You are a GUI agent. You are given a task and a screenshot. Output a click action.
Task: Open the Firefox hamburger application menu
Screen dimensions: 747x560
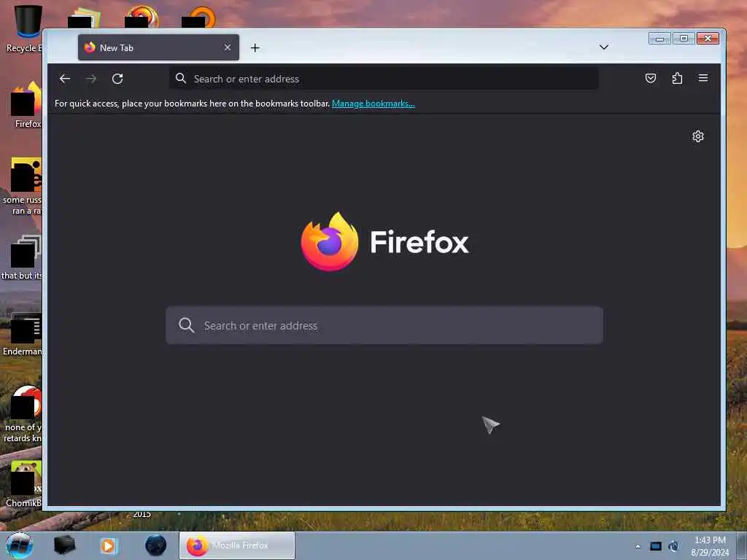tap(703, 78)
